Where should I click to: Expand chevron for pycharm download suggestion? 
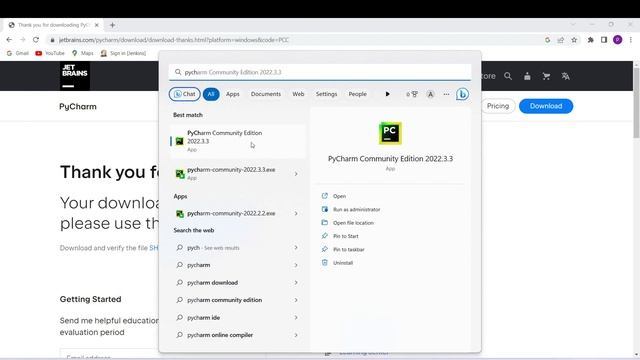click(x=296, y=282)
